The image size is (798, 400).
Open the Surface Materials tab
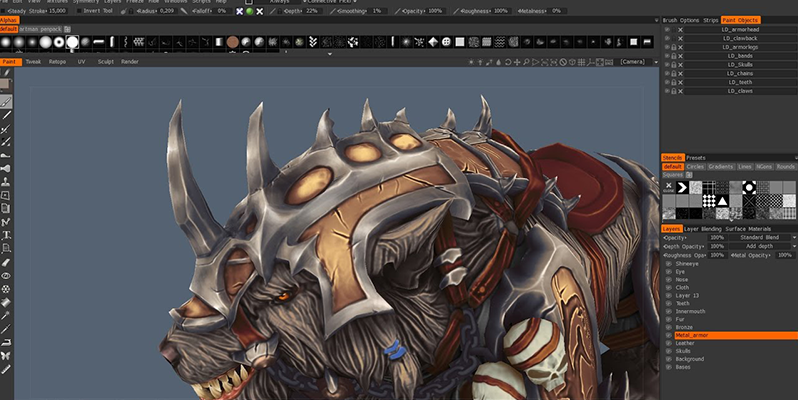(748, 229)
